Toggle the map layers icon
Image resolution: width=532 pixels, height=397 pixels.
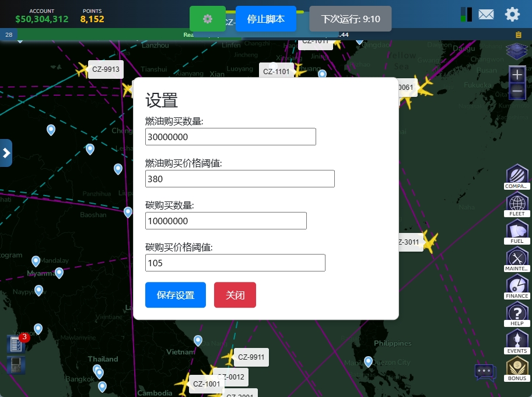coord(517,51)
